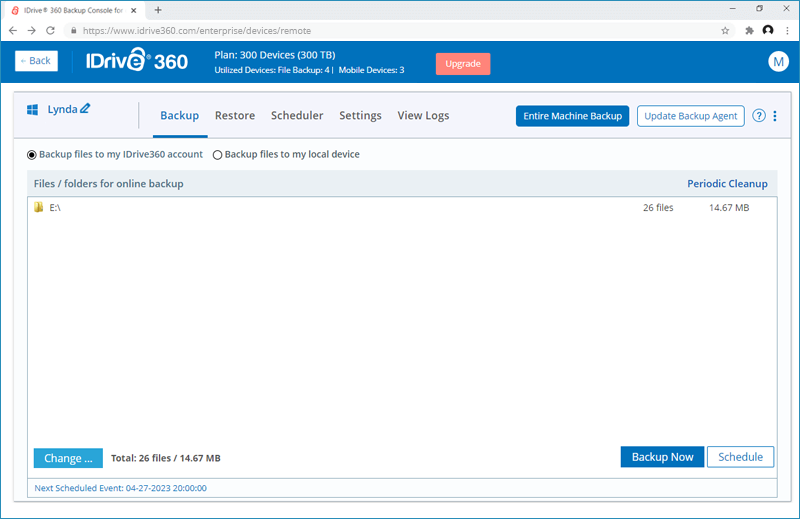Open the Periodic Cleanup link
The image size is (800, 519).
[727, 184]
